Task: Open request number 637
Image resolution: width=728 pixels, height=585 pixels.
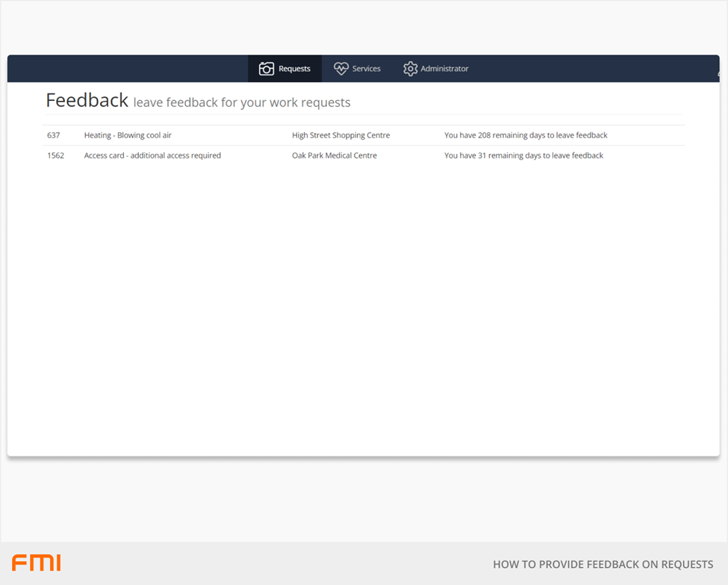Action: pyautogui.click(x=53, y=135)
